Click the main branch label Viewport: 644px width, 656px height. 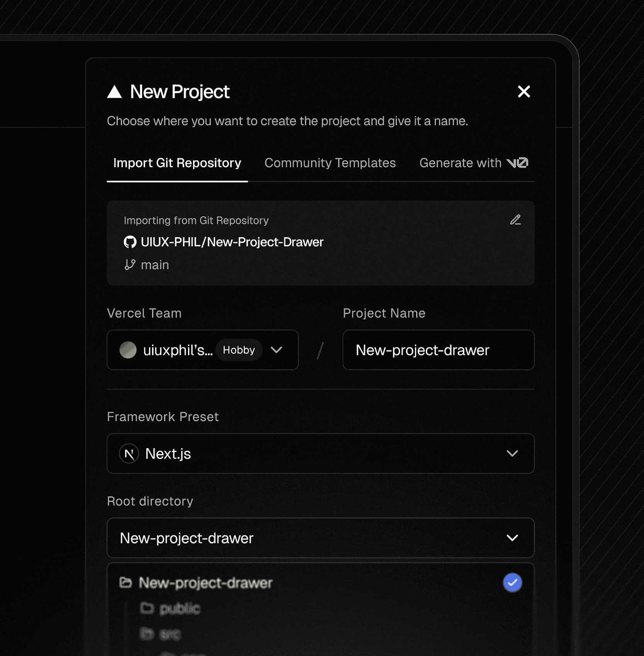155,265
